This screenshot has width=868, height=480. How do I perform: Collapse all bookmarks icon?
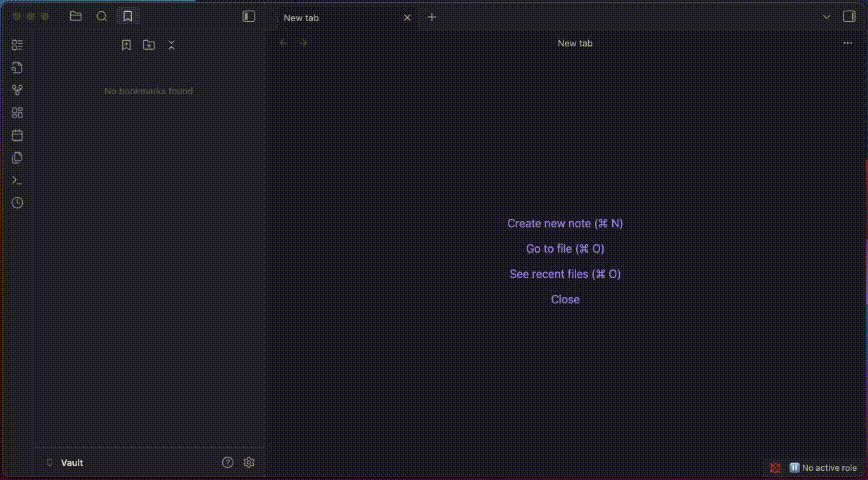pos(171,45)
